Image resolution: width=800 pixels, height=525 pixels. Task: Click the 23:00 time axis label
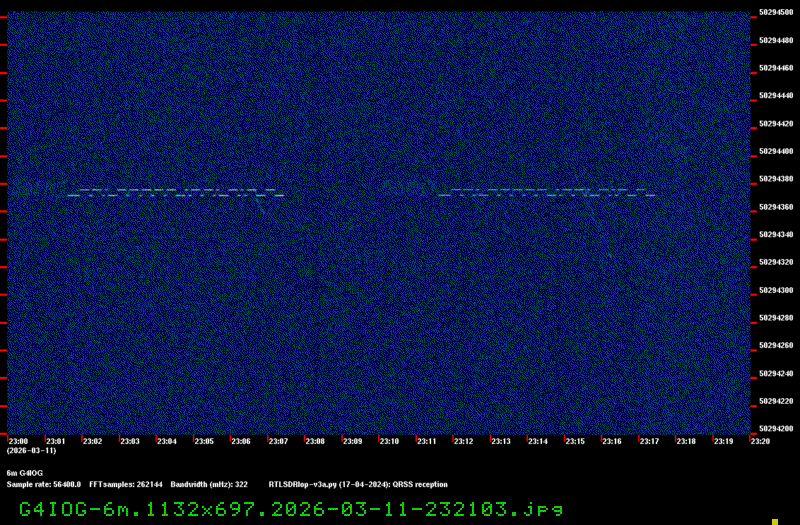tap(18, 441)
